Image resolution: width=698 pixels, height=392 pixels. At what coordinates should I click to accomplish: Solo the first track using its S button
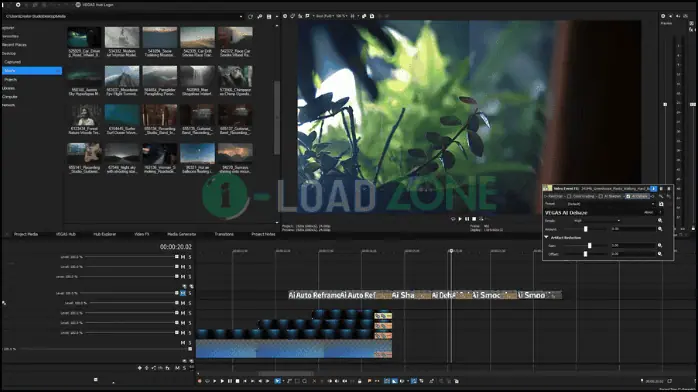[190, 257]
